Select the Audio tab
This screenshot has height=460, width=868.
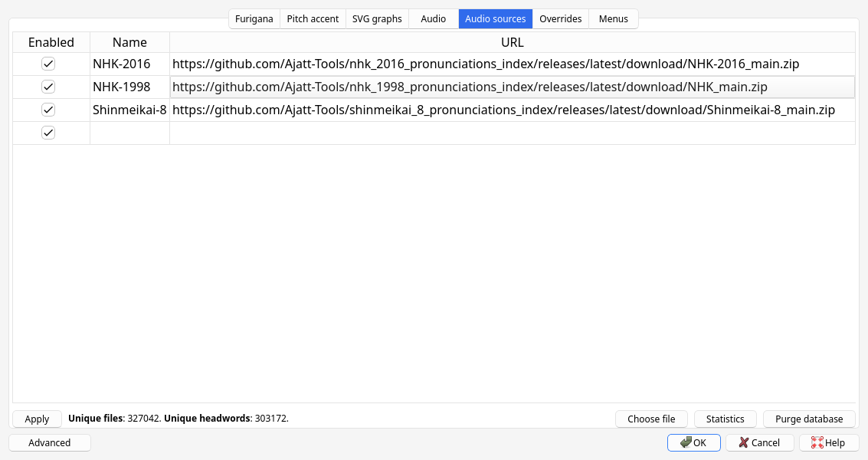pos(433,18)
